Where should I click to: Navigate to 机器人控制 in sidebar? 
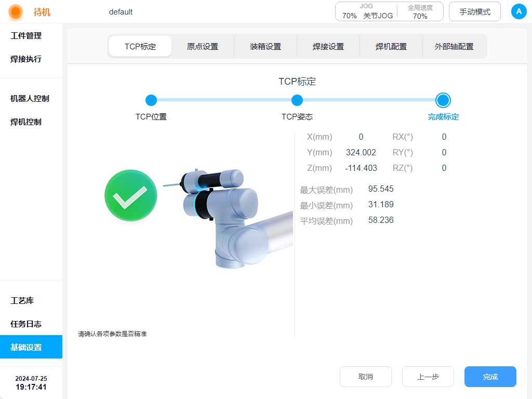(30, 99)
